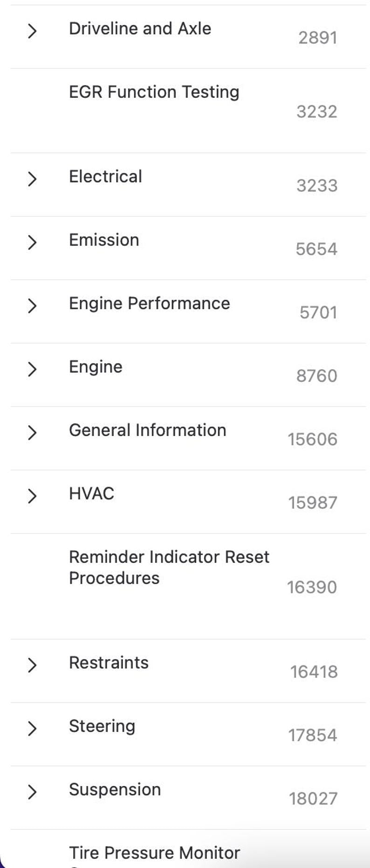The width and height of the screenshot is (370, 868).
Task: Open EGR Function Testing entry
Action: pyautogui.click(x=154, y=92)
